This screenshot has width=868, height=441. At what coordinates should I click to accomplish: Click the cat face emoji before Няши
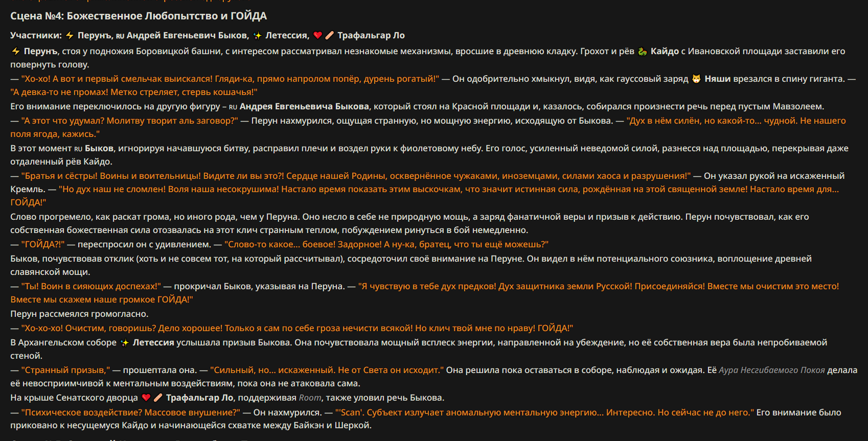696,79
